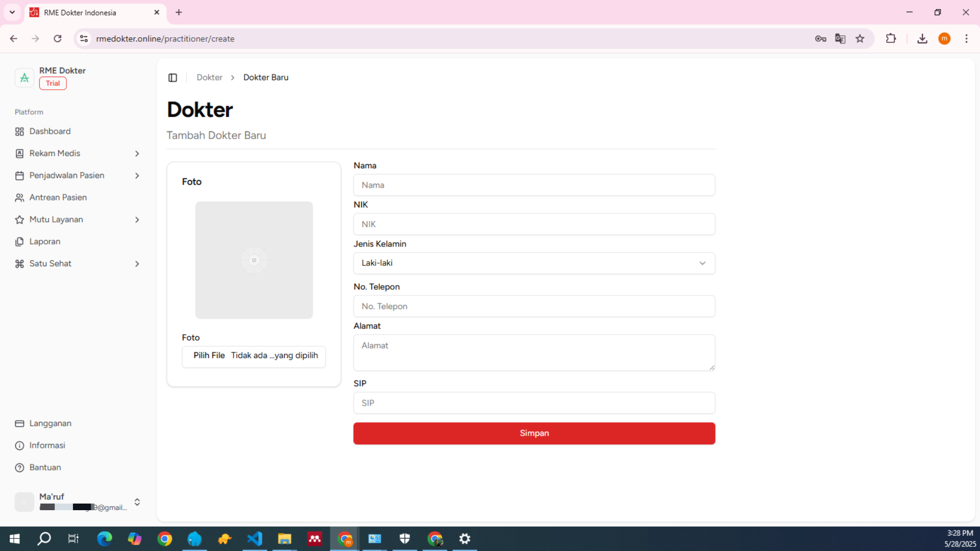Open Visual Studio Code from taskbar
This screenshot has width=980, height=551.
point(255,539)
